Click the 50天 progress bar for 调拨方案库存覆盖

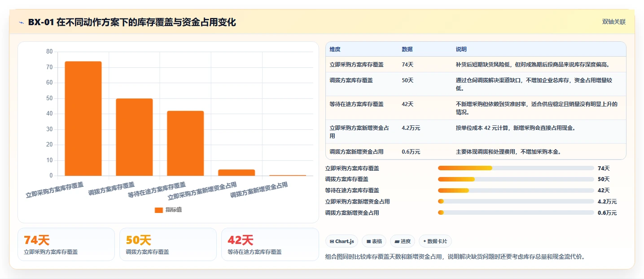point(516,179)
